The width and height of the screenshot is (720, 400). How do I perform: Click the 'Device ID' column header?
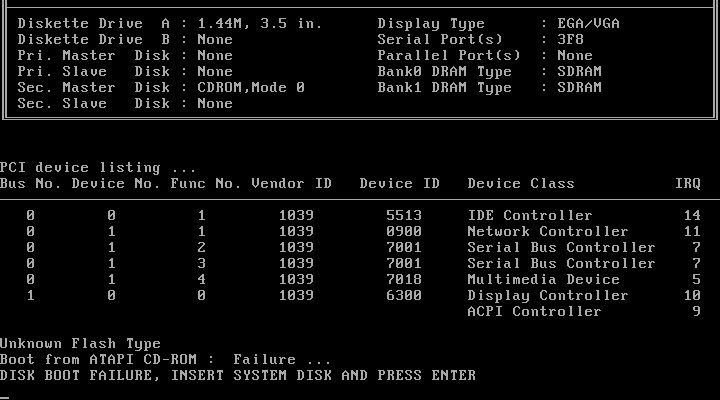[399, 184]
